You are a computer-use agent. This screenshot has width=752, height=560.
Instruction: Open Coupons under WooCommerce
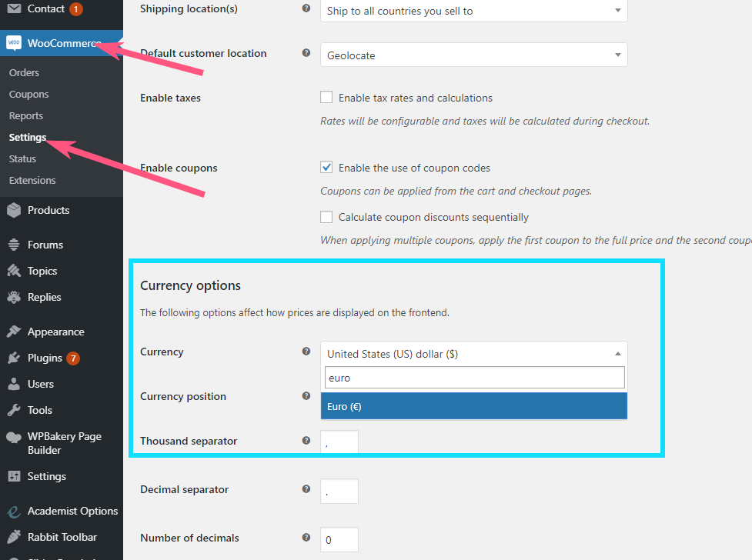pyautogui.click(x=28, y=94)
